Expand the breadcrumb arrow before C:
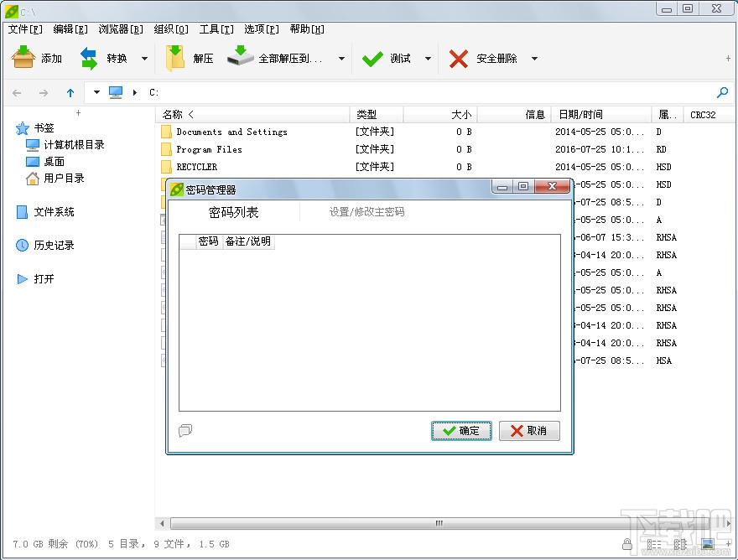The image size is (738, 560). [135, 92]
